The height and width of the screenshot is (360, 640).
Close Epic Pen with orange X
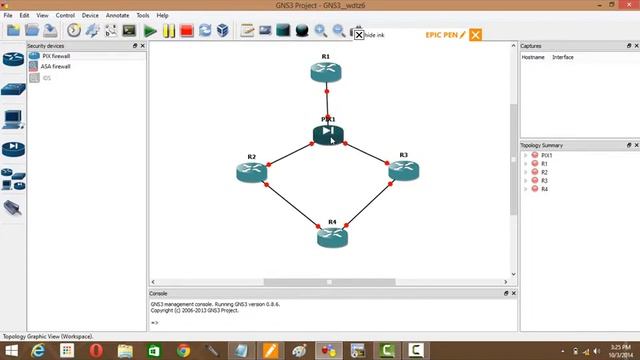[475, 35]
